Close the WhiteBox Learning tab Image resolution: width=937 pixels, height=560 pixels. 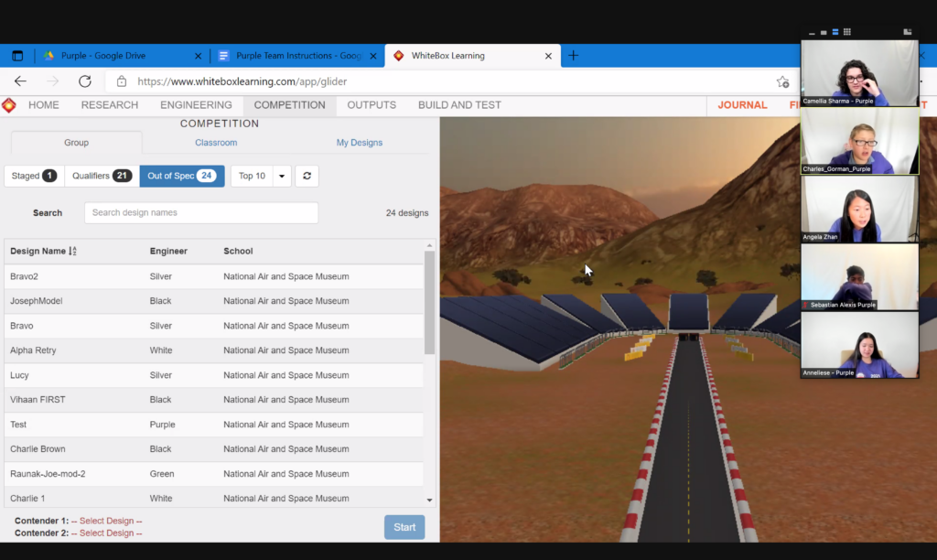[548, 56]
